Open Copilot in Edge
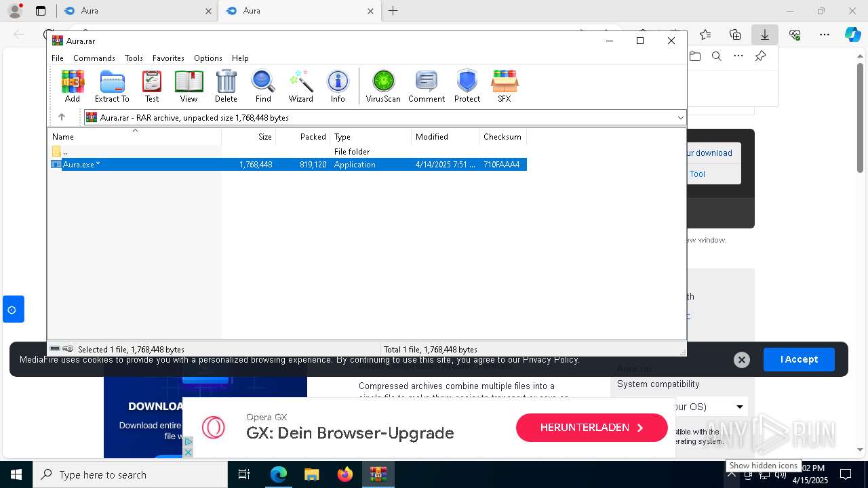The width and height of the screenshot is (868, 488). (852, 35)
